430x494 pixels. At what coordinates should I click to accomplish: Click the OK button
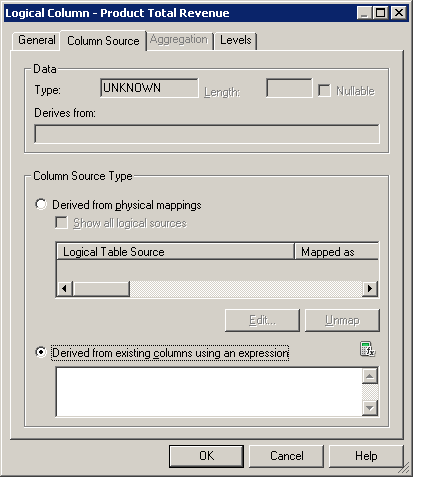(x=206, y=456)
